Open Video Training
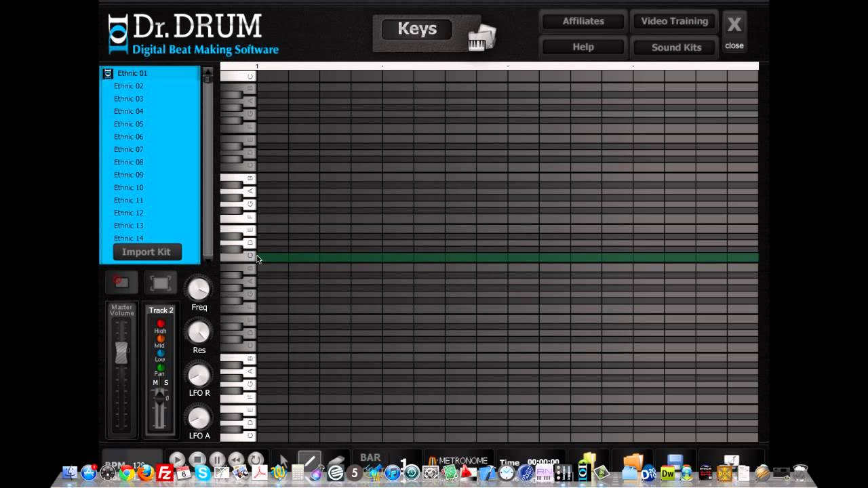 tap(675, 21)
